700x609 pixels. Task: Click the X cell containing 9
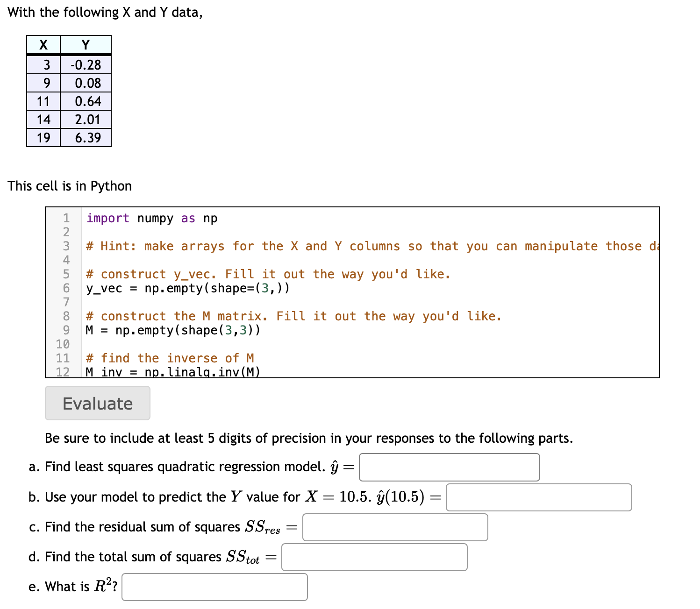pyautogui.click(x=43, y=83)
